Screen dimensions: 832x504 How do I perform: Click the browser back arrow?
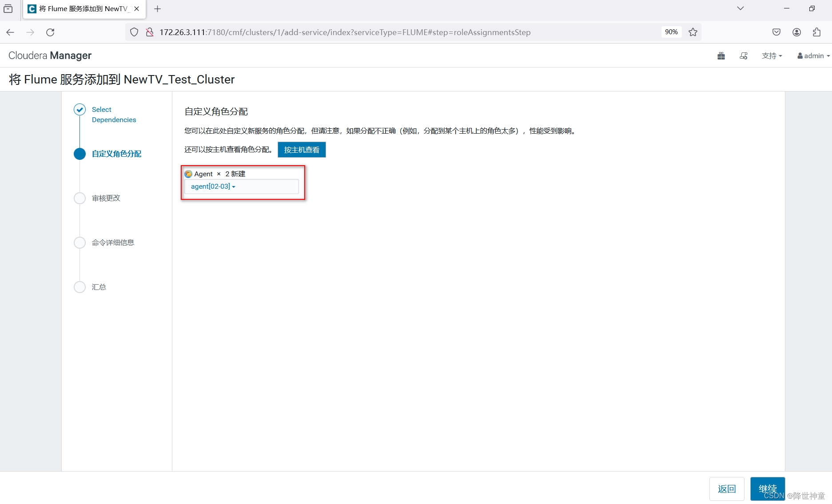coord(11,32)
